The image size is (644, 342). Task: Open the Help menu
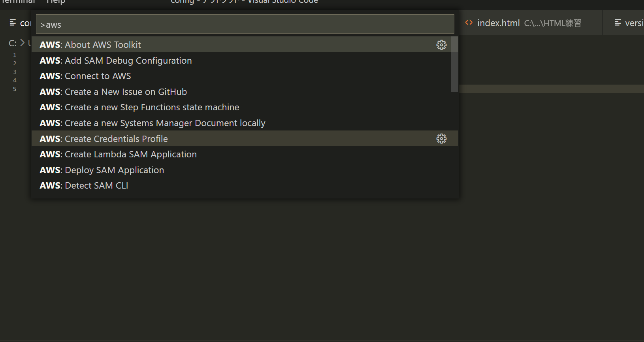pyautogui.click(x=56, y=2)
